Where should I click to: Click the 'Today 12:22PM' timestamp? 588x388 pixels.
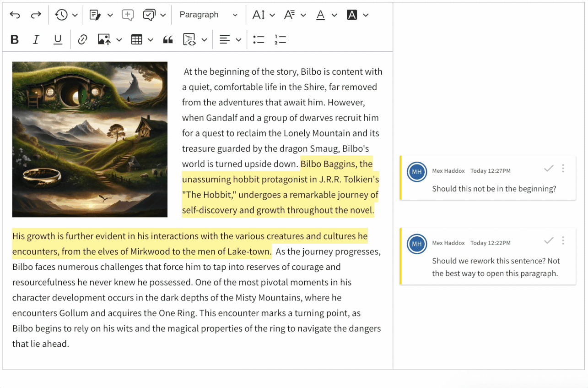pyautogui.click(x=491, y=243)
